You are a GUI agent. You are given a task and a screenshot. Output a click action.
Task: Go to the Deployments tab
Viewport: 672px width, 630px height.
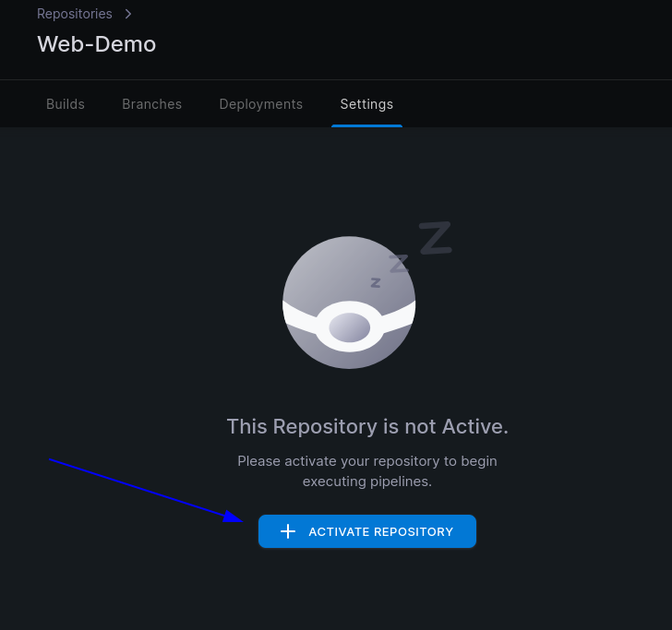click(x=261, y=104)
